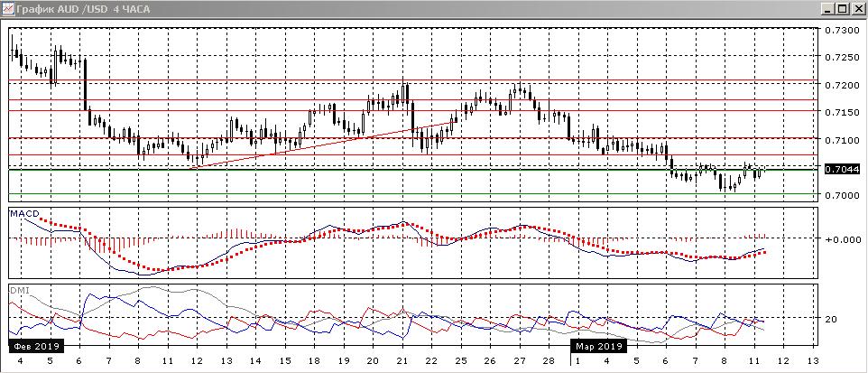This screenshot has width=868, height=373.
Task: Click the 0.7100 price axis label
Action: pos(842,141)
